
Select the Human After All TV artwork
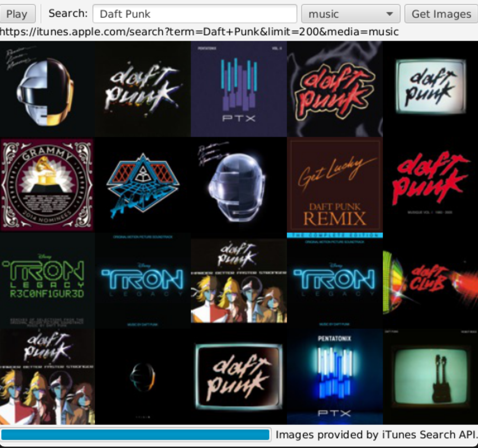430,89
